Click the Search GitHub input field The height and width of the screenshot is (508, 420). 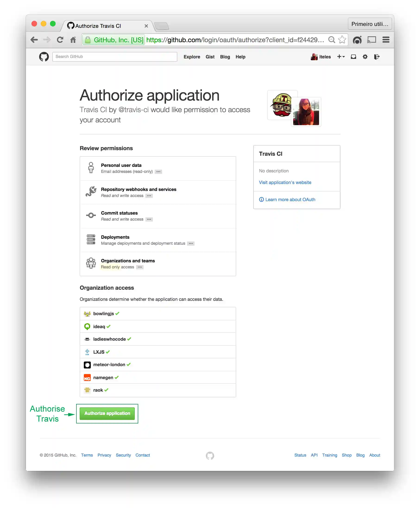pyautogui.click(x=115, y=57)
